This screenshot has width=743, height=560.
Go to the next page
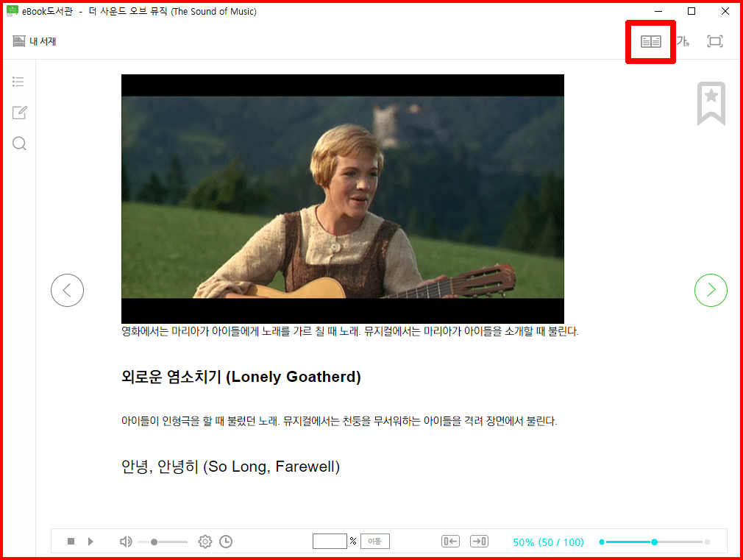coord(711,290)
